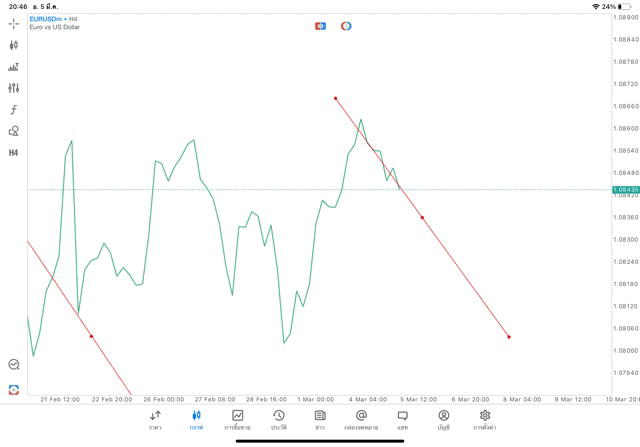Tap the red-blue trade panel icon in sidebar
Image resolution: width=640 pixels, height=447 pixels.
14,389
